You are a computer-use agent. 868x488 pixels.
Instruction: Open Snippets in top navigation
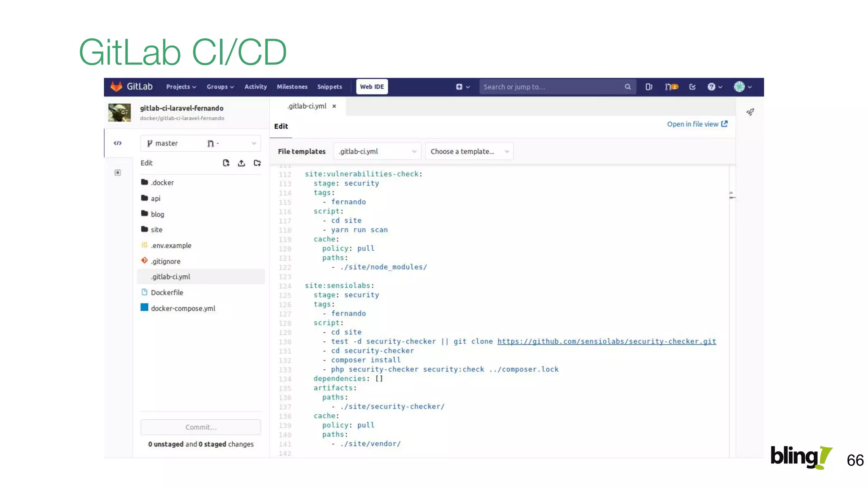329,87
